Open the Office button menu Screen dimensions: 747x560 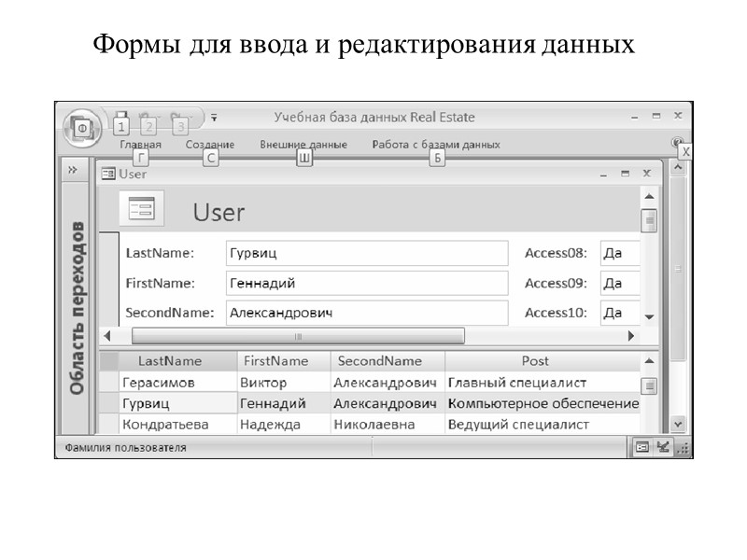coord(82,128)
